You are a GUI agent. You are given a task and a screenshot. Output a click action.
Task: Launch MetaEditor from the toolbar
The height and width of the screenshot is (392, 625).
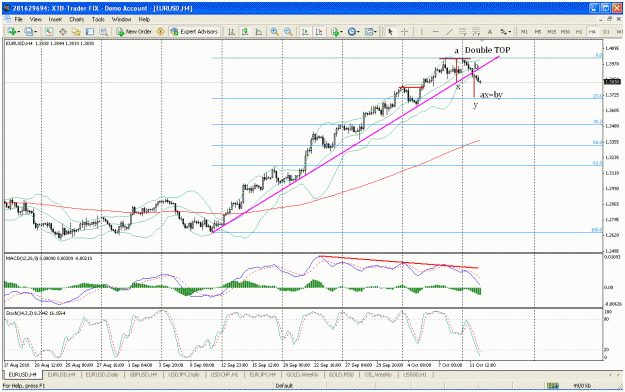coord(161,32)
